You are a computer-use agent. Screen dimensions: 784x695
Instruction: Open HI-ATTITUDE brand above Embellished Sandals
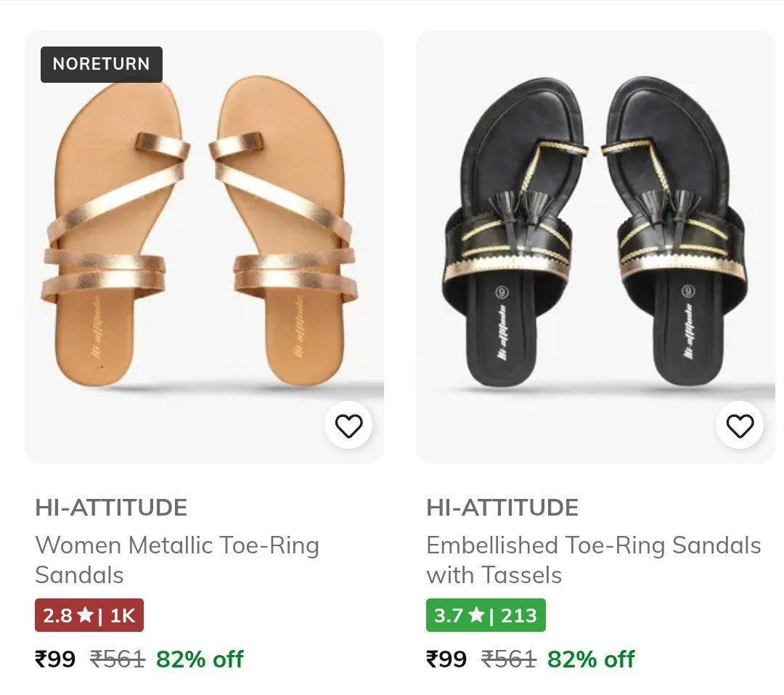[502, 507]
